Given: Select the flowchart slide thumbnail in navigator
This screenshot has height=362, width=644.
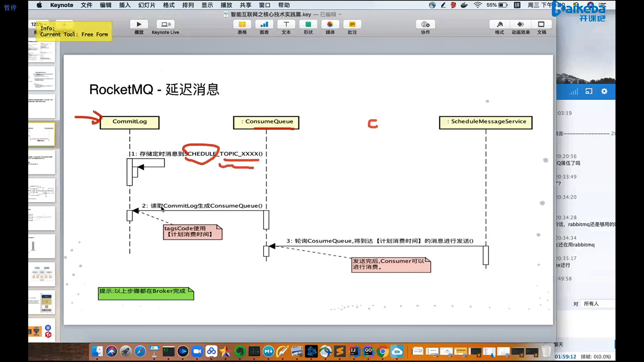Looking at the screenshot, I should point(42,190).
